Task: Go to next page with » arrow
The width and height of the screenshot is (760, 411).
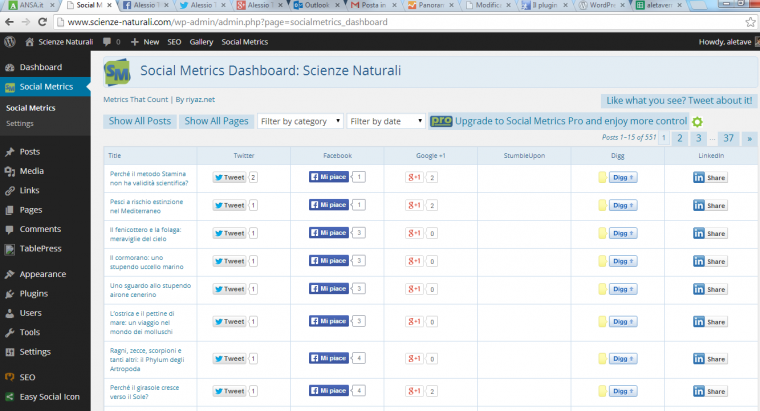Action: click(x=749, y=138)
